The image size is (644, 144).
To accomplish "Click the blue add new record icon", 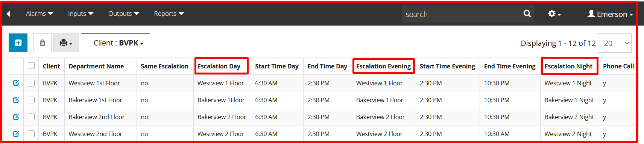I will (18, 43).
